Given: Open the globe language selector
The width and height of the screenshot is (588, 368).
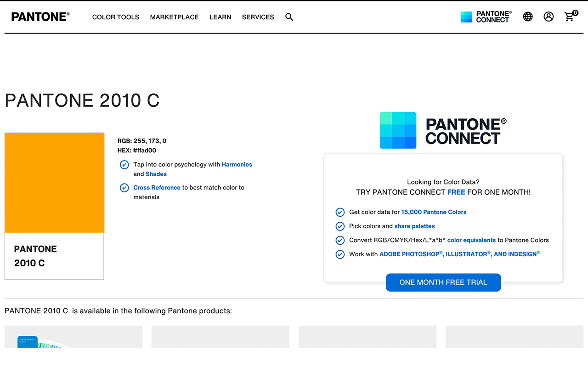Looking at the screenshot, I should click(x=527, y=17).
